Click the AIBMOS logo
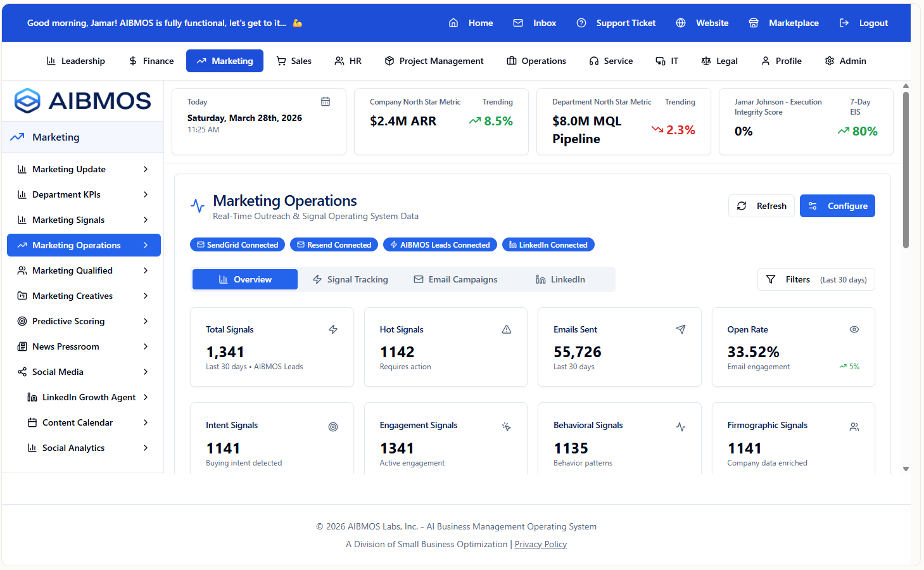The height and width of the screenshot is (570, 924). 83,101
